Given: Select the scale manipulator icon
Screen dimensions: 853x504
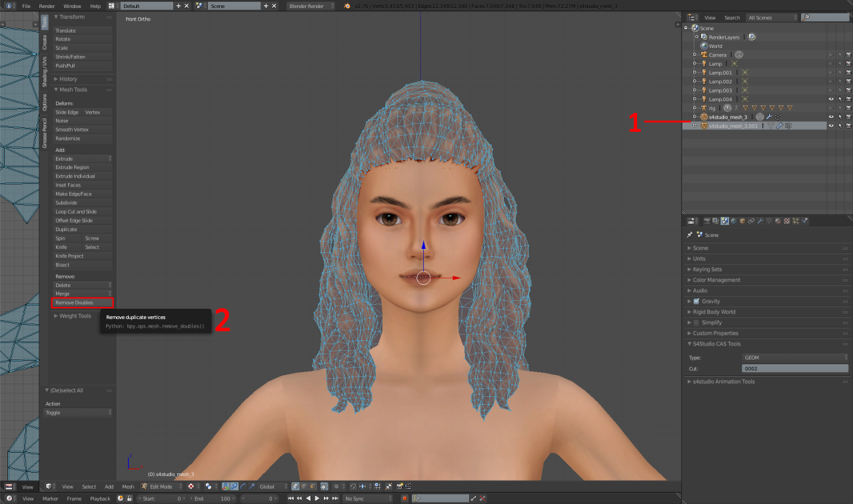Looking at the screenshot, I should pos(252,487).
